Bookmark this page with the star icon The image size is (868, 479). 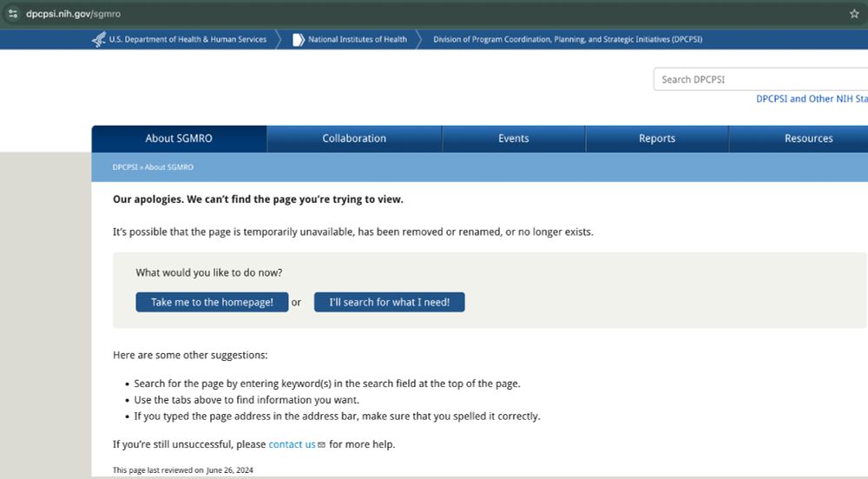click(854, 14)
